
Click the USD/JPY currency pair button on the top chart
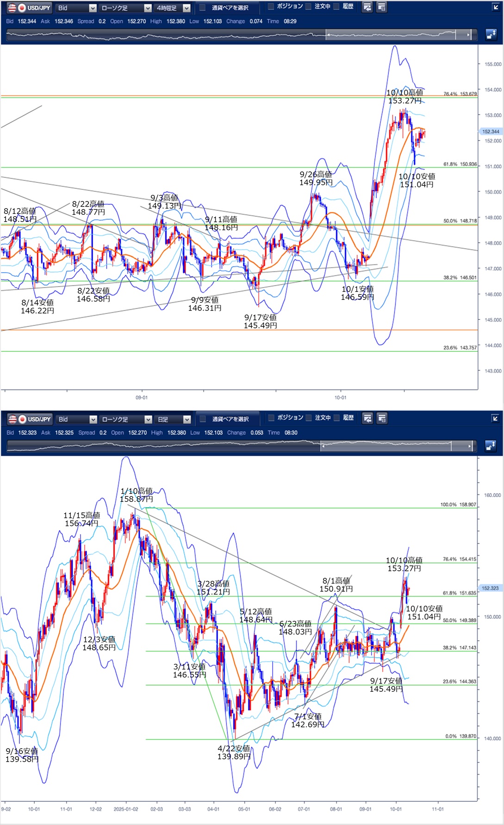(x=29, y=8)
